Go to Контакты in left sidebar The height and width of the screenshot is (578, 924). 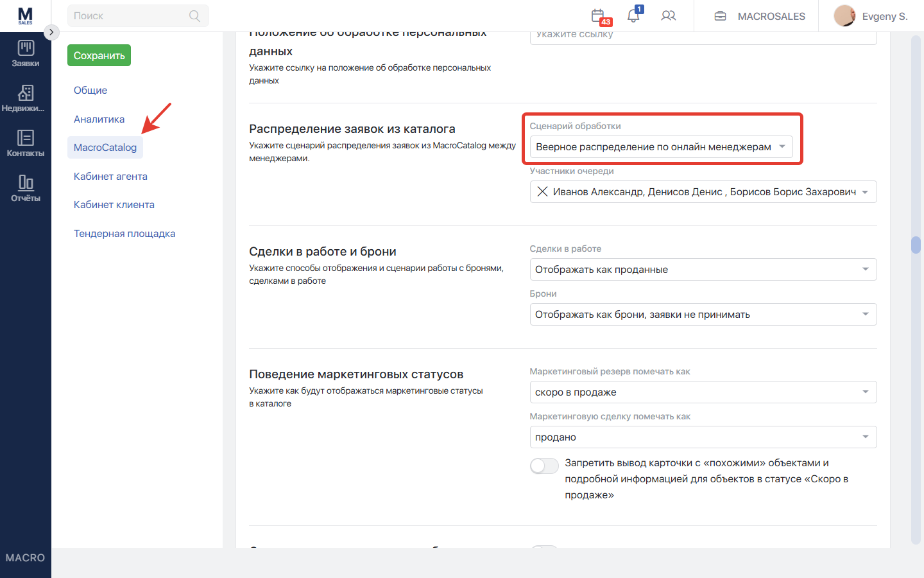pos(26,143)
